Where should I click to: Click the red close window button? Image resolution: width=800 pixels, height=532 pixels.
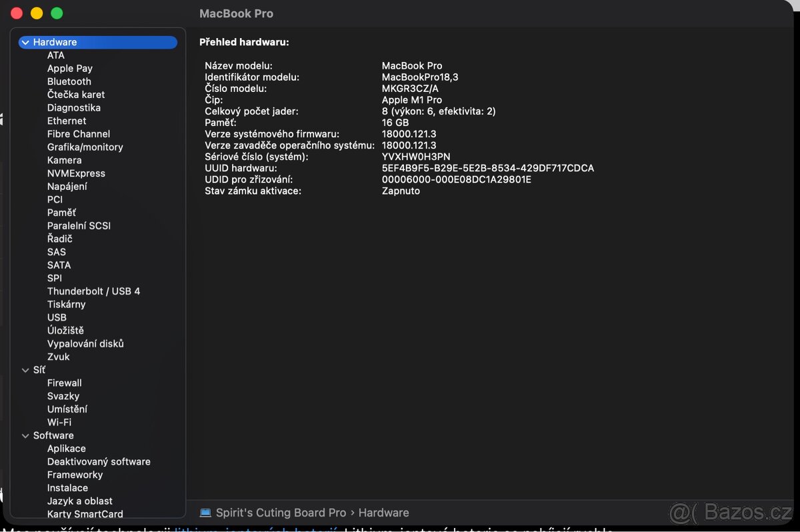(16, 13)
